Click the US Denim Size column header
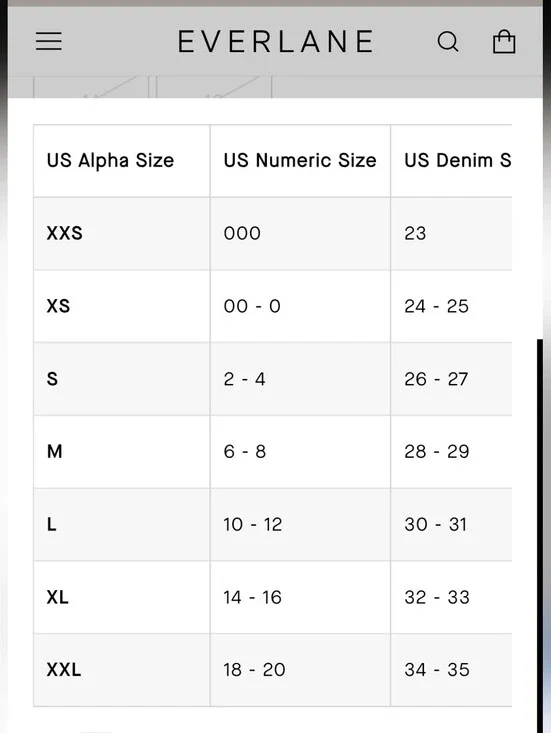 tap(451, 161)
